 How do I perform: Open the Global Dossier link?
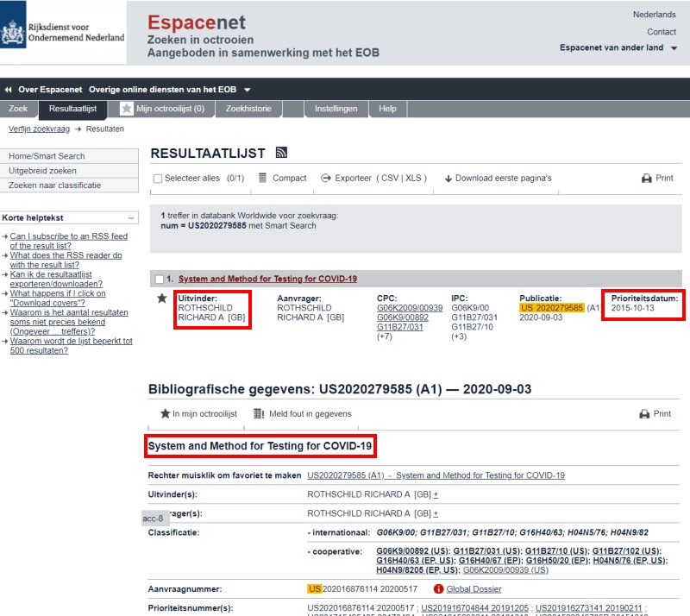click(474, 589)
